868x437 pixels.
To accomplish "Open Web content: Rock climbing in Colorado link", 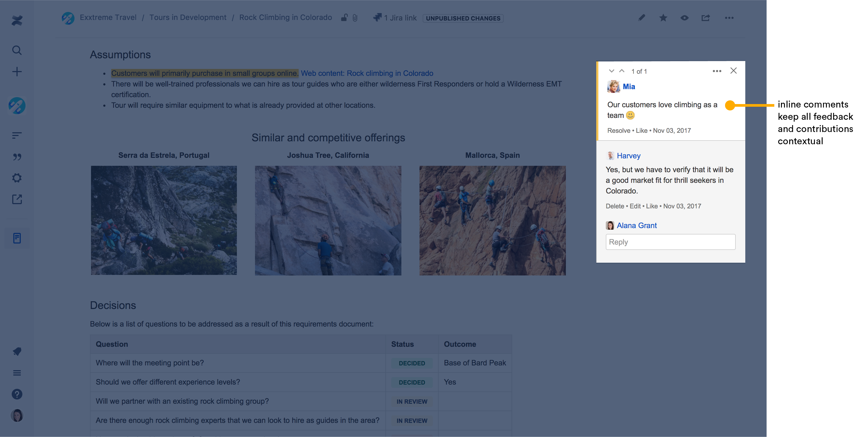I will tap(367, 73).
